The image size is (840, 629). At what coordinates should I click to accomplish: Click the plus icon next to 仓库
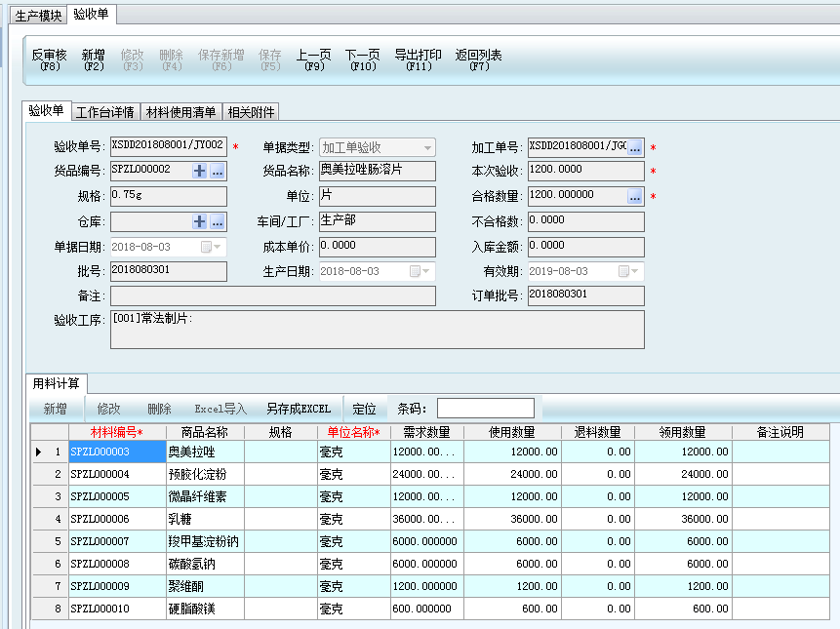pos(199,221)
